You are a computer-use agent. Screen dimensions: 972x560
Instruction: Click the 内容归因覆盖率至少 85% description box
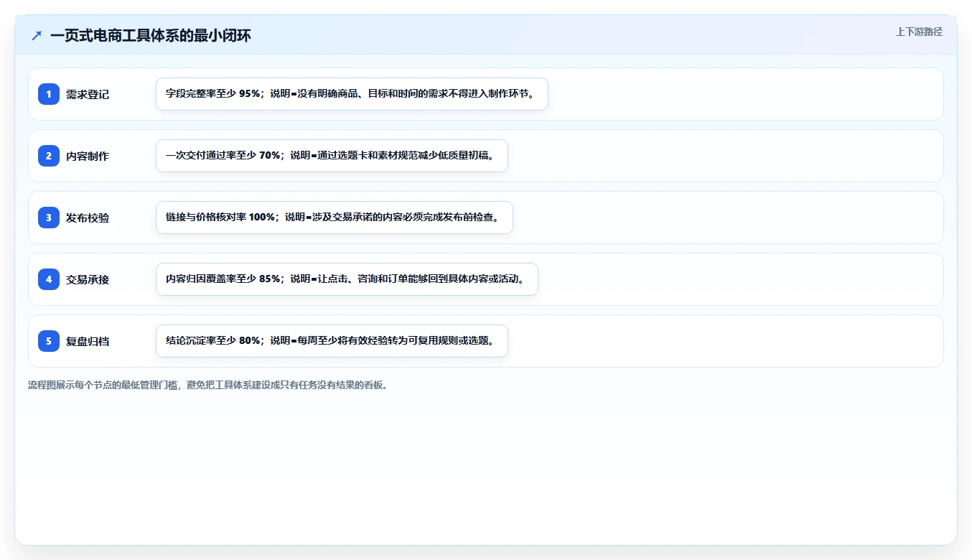coord(347,279)
